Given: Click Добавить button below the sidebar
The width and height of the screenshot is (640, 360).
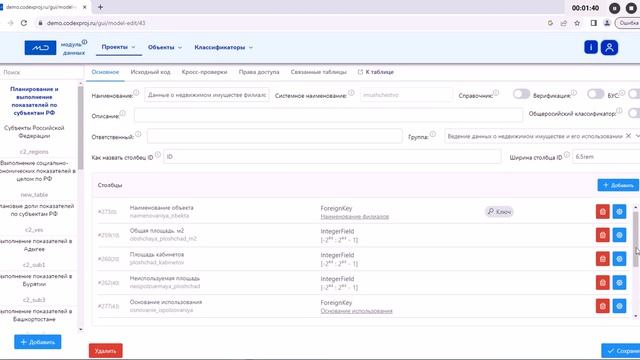Looking at the screenshot, I should point(38,342).
